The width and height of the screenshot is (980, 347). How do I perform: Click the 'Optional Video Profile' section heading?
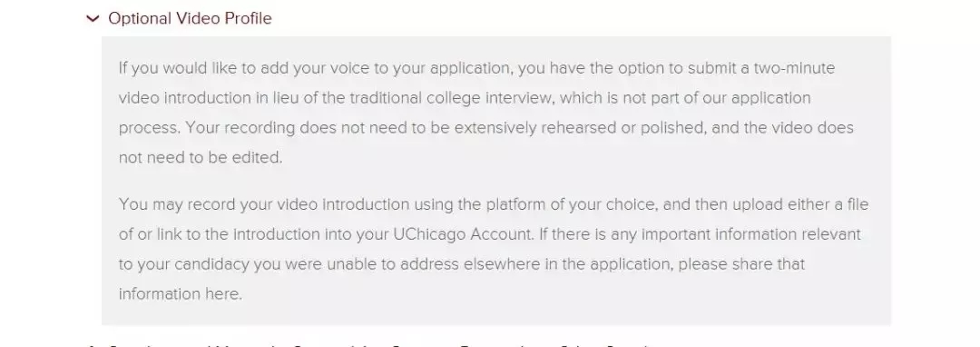[x=190, y=18]
